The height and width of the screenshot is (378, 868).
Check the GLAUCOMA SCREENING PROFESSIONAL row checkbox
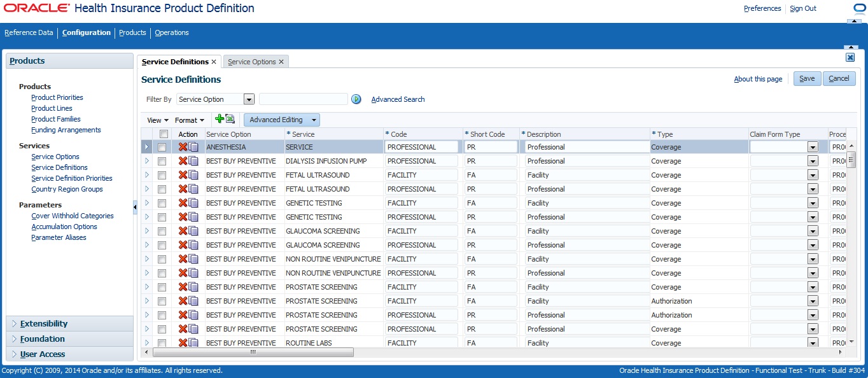pos(162,246)
